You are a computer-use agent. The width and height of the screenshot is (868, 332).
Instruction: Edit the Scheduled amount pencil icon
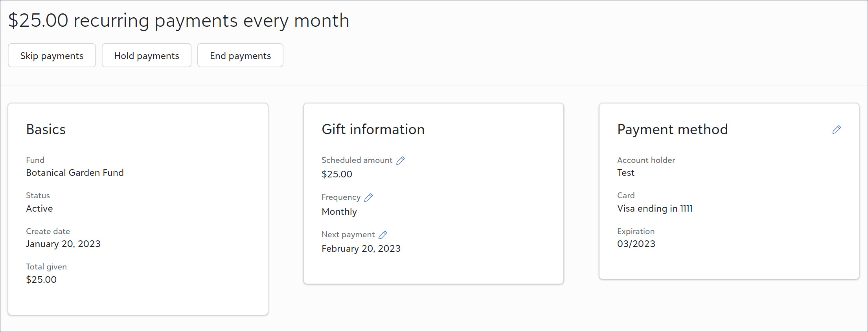click(x=401, y=160)
